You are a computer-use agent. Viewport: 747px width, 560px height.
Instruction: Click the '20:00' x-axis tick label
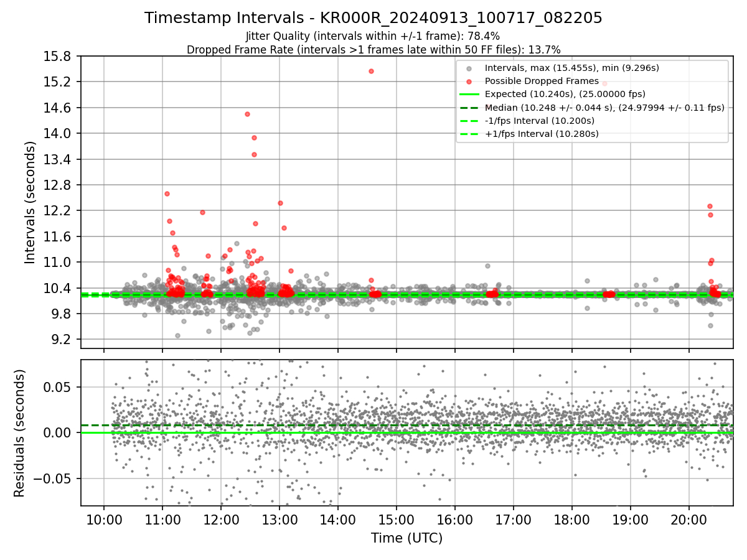(x=688, y=520)
